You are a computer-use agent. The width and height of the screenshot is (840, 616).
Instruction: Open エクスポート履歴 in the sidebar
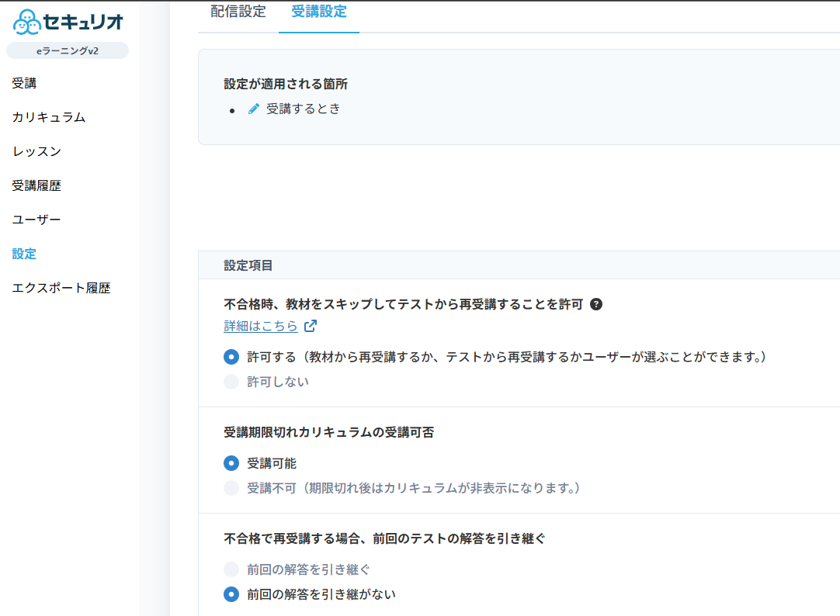[61, 288]
